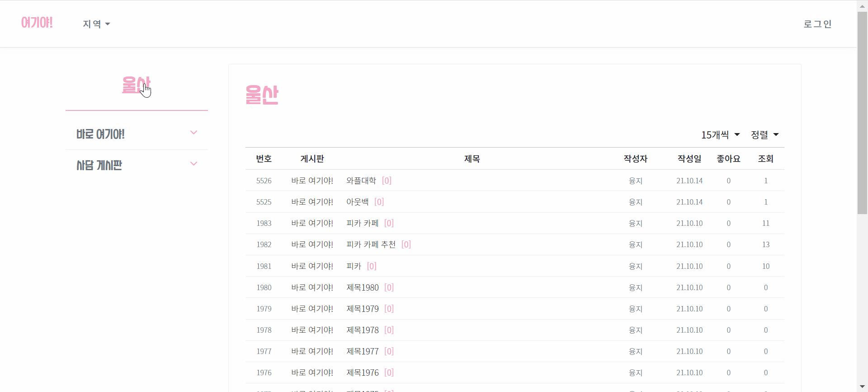Expand the 사담 게시판 chevron
Image resolution: width=868 pixels, height=392 pixels.
[194, 164]
